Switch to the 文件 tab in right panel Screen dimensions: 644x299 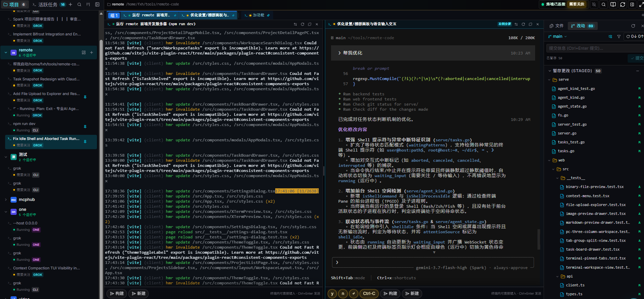pyautogui.click(x=557, y=26)
